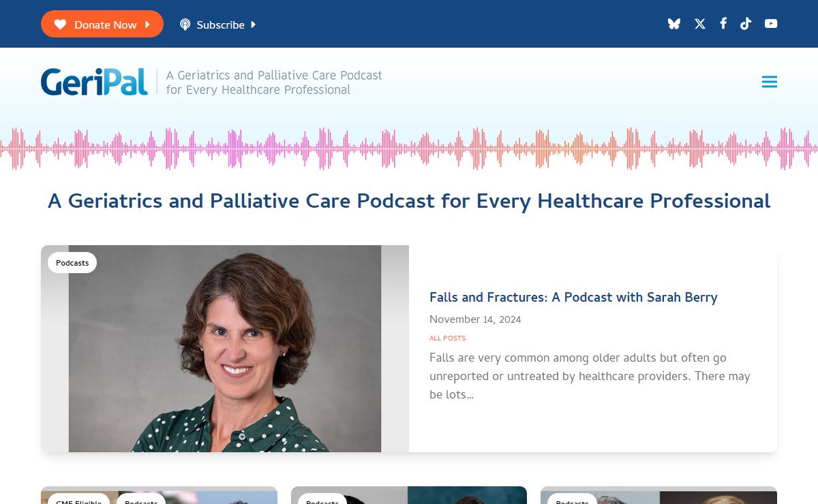Click the heart icon in Donate Now

[60, 25]
